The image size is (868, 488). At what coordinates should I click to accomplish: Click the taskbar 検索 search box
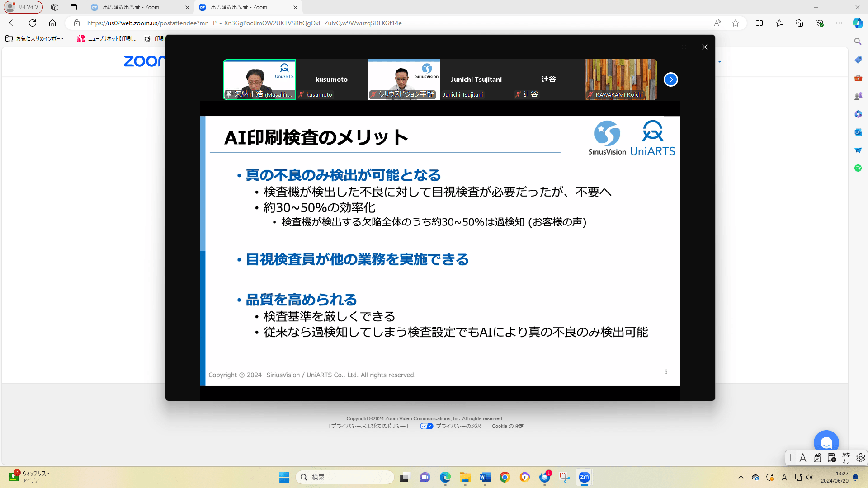click(345, 477)
